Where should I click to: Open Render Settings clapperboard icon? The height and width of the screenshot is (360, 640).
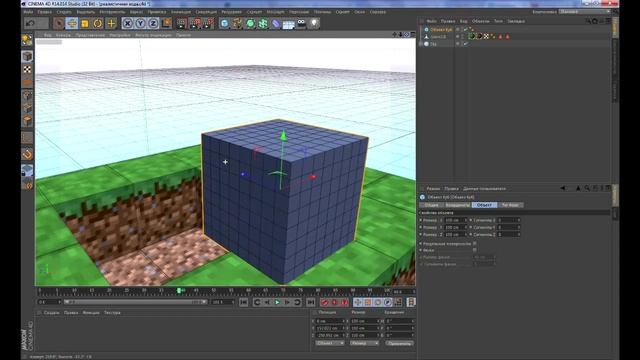(209, 23)
